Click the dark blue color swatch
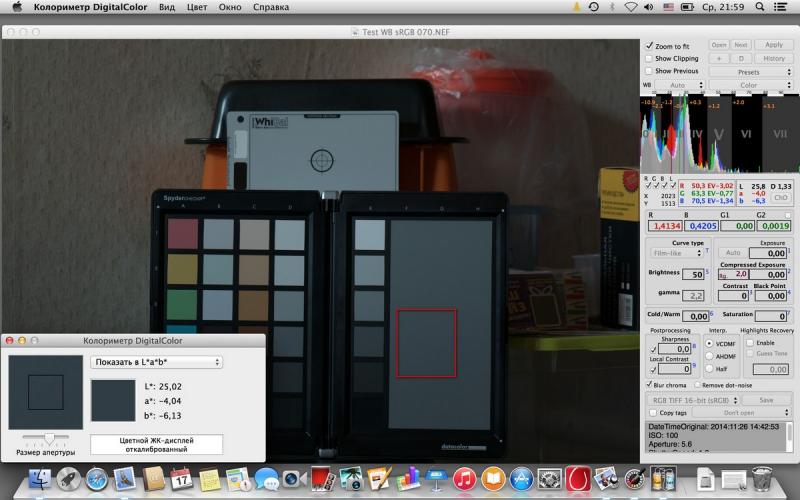 point(113,400)
